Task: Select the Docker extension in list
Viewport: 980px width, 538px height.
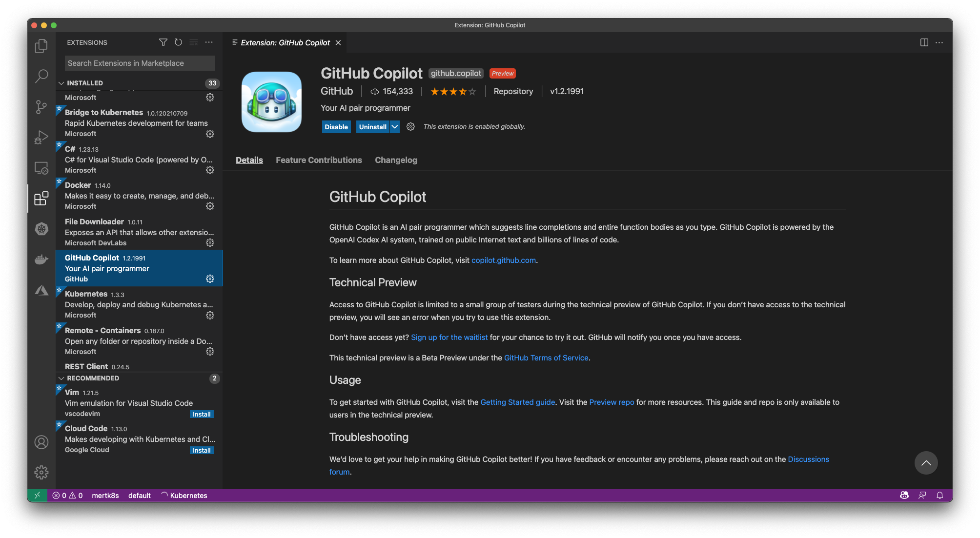Action: point(139,196)
